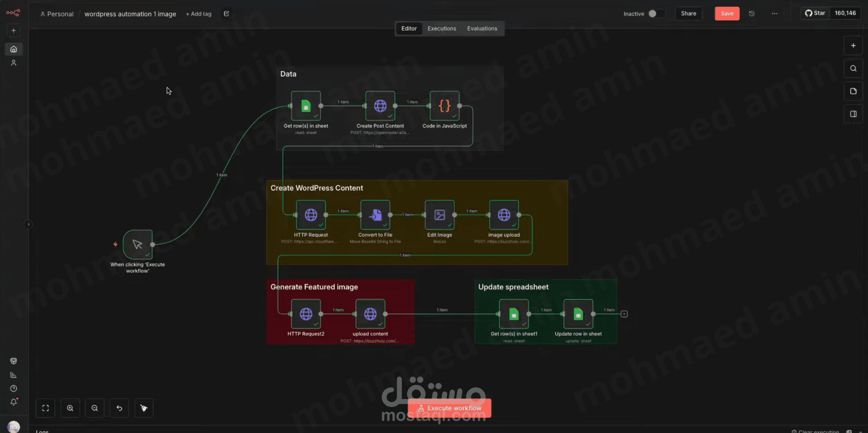The width and height of the screenshot is (868, 433).
Task: Open the Personal user icon in sidebar
Action: (14, 63)
